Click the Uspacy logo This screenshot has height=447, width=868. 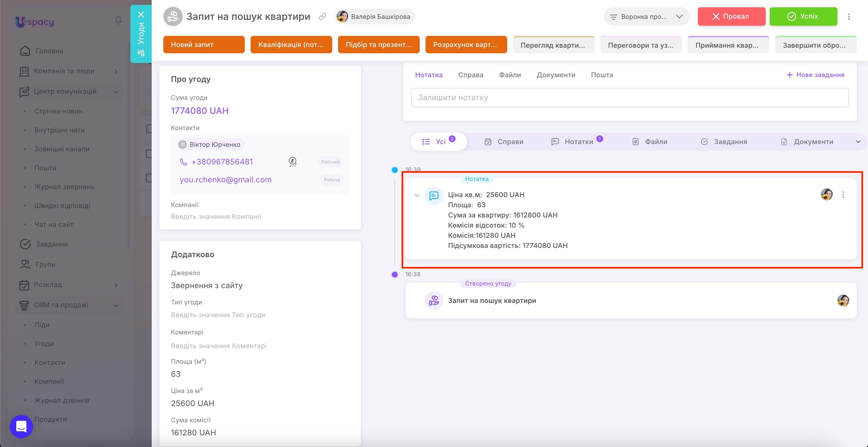pyautogui.click(x=35, y=22)
